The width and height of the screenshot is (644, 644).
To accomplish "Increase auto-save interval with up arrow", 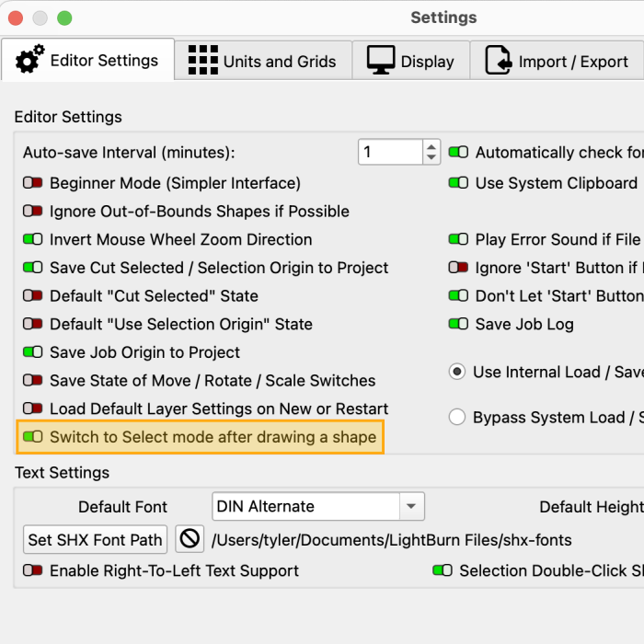I will pyautogui.click(x=431, y=147).
